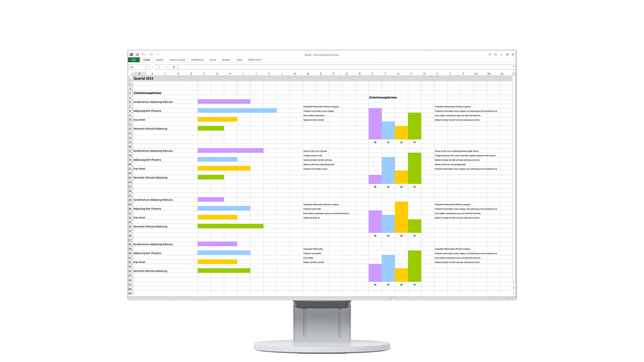This screenshot has height=362, width=644.
Task: Redo the last undone action
Action: pyautogui.click(x=151, y=54)
